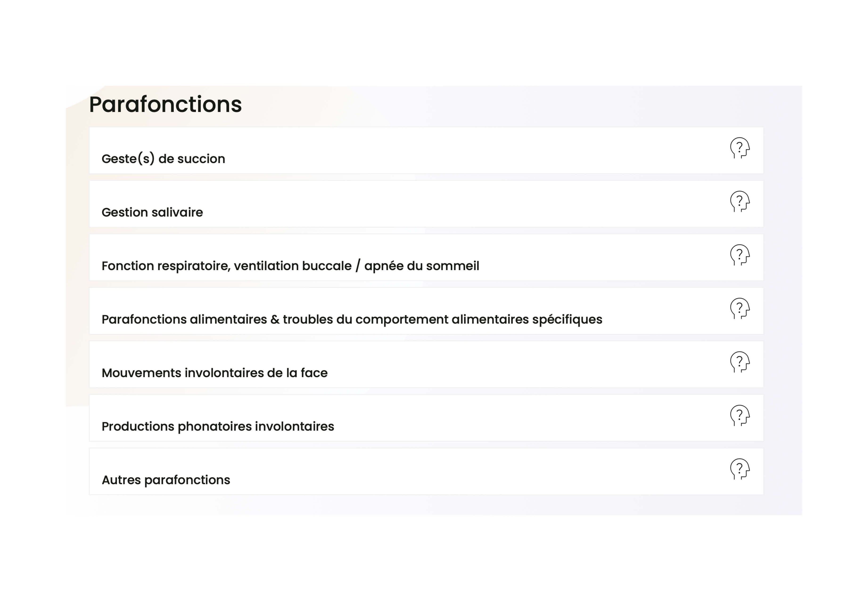Expand the "Gestion salivaire" label
This screenshot has width=868, height=601.
click(x=152, y=212)
